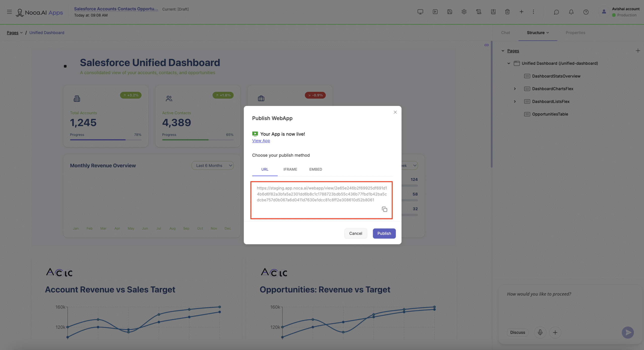Click the View App link
This screenshot has height=350, width=644.
261,141
